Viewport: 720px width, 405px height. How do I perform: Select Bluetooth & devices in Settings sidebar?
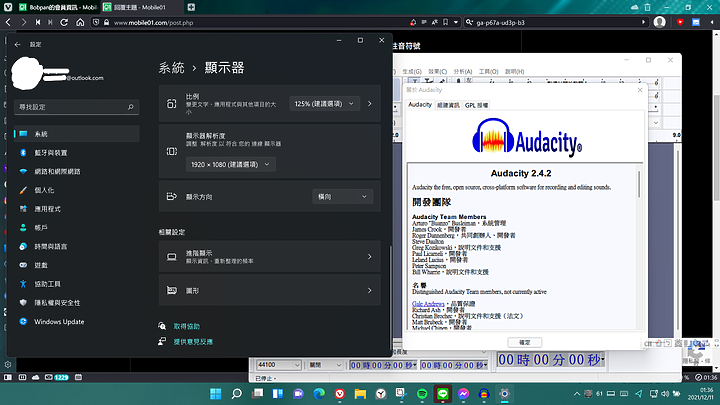coord(76,152)
